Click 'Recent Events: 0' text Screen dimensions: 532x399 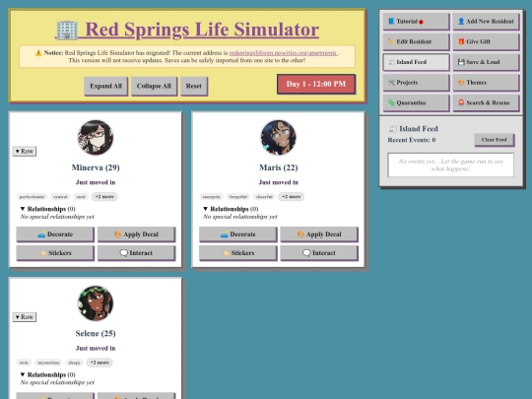point(412,140)
